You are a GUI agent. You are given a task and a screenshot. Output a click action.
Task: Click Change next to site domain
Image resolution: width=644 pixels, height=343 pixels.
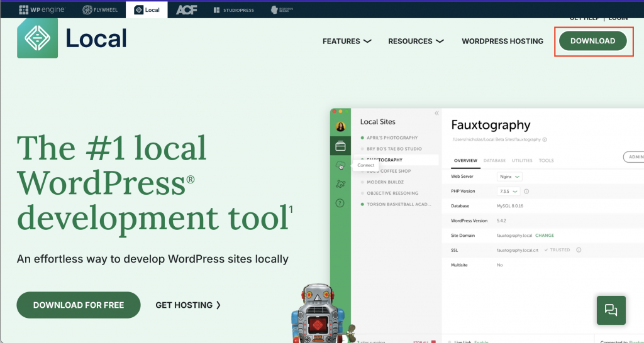(545, 236)
